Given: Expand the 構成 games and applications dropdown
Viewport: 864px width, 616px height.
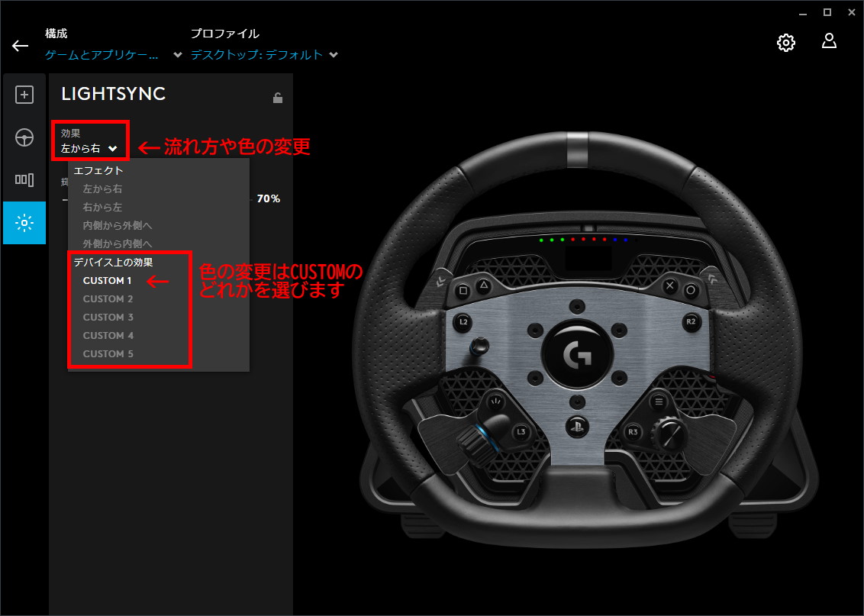Looking at the screenshot, I should [114, 54].
